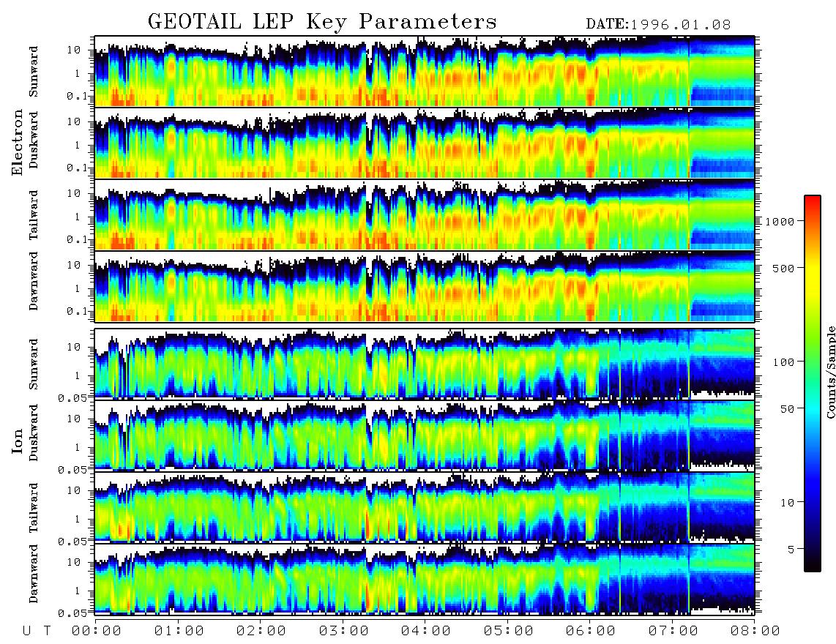Image resolution: width=836 pixels, height=644 pixels.
Task: Click the 04:00 time axis tick
Action: pyautogui.click(x=426, y=631)
